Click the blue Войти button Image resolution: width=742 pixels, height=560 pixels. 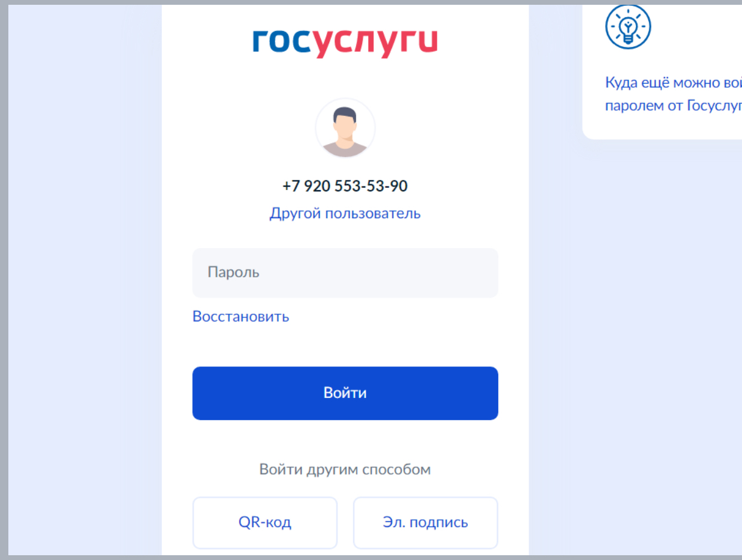coord(345,393)
